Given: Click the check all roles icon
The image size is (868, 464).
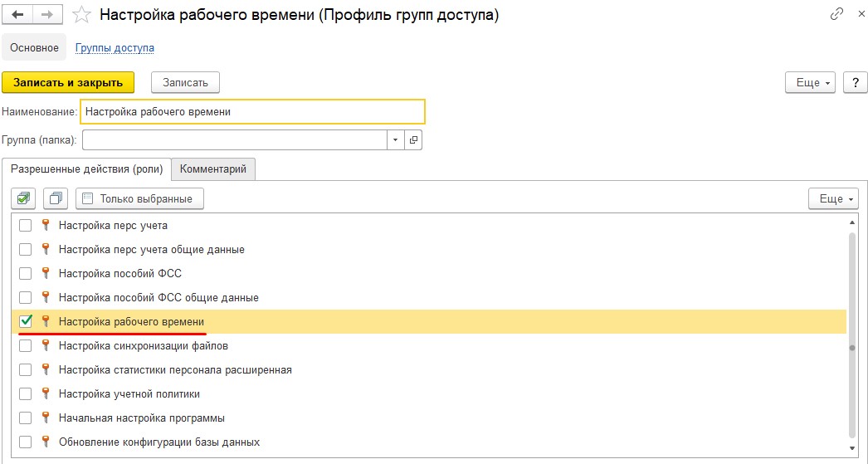Looking at the screenshot, I should coord(23,198).
